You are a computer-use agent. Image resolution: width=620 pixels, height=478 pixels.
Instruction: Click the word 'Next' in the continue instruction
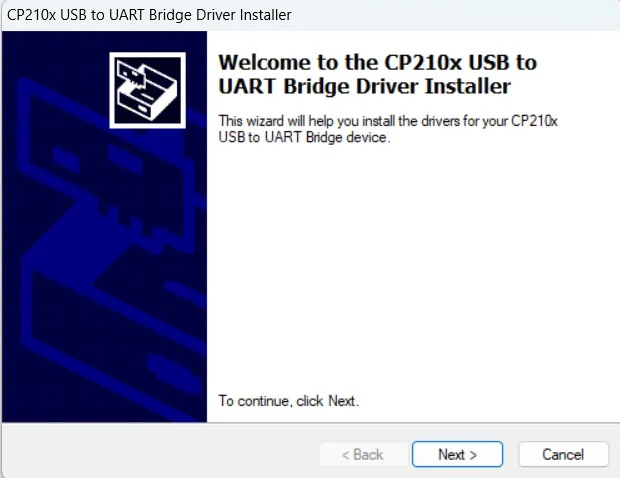[342, 401]
